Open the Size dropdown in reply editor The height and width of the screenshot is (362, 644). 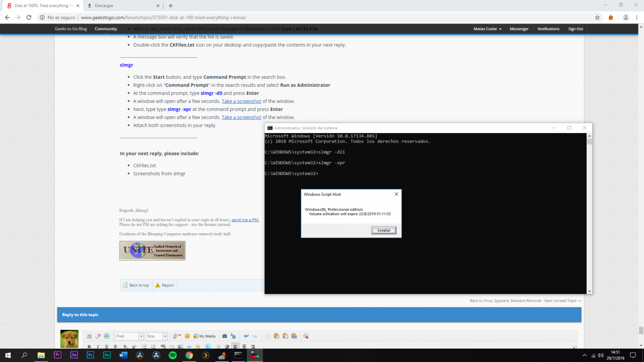(156, 336)
